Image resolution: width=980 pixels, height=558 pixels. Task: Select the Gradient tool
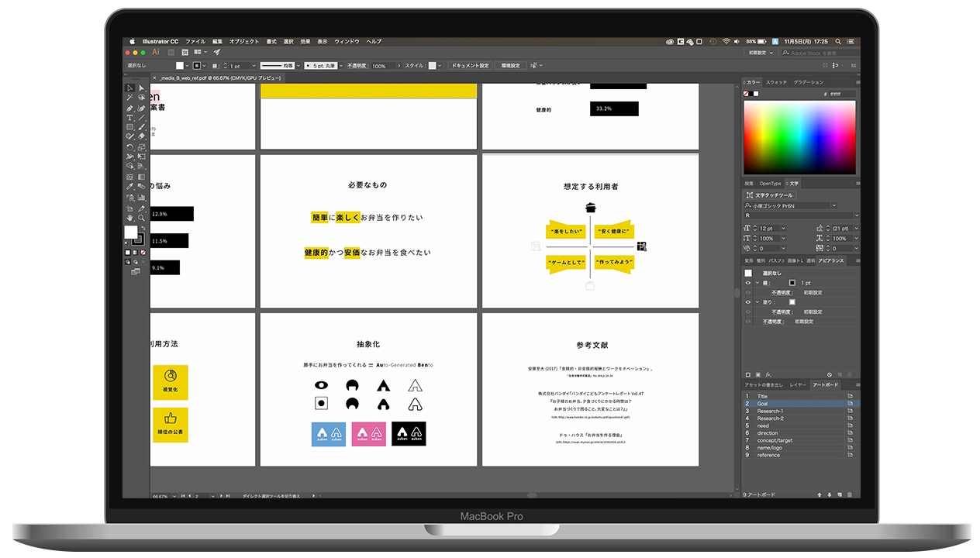point(142,176)
